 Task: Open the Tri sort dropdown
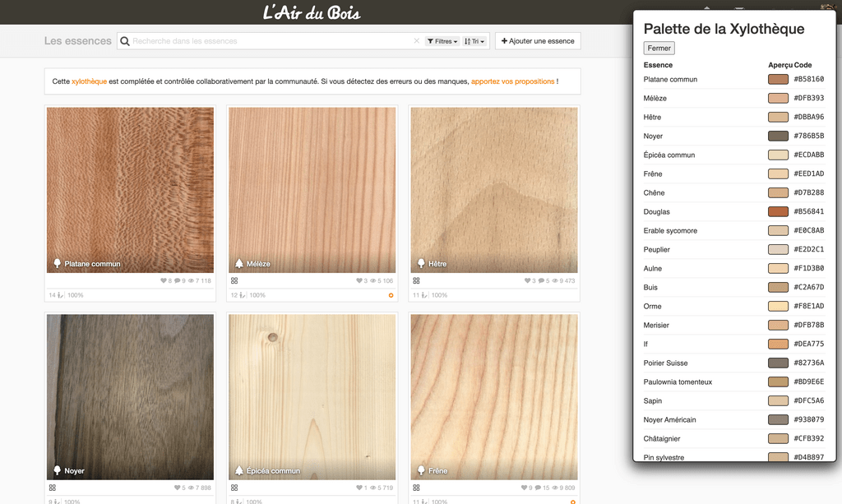click(474, 41)
